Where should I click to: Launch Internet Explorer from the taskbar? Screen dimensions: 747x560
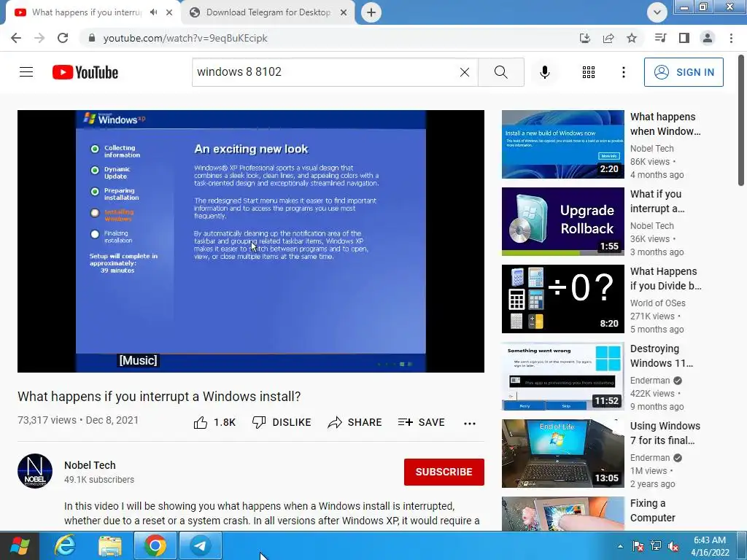coord(65,545)
